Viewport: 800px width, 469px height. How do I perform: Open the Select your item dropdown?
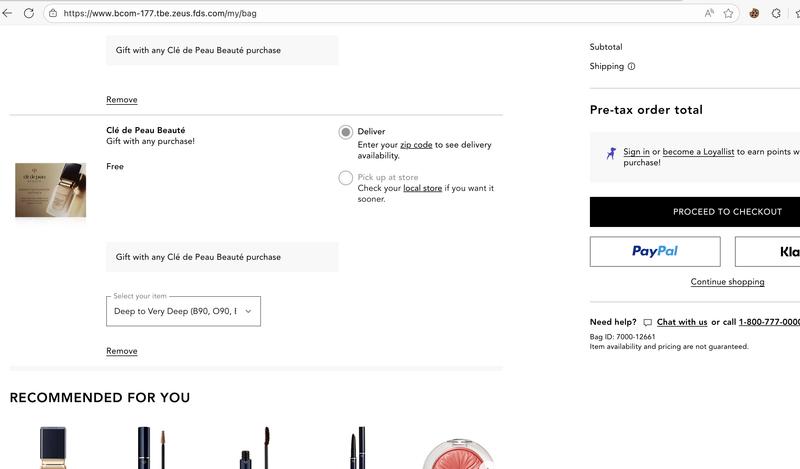click(x=183, y=311)
